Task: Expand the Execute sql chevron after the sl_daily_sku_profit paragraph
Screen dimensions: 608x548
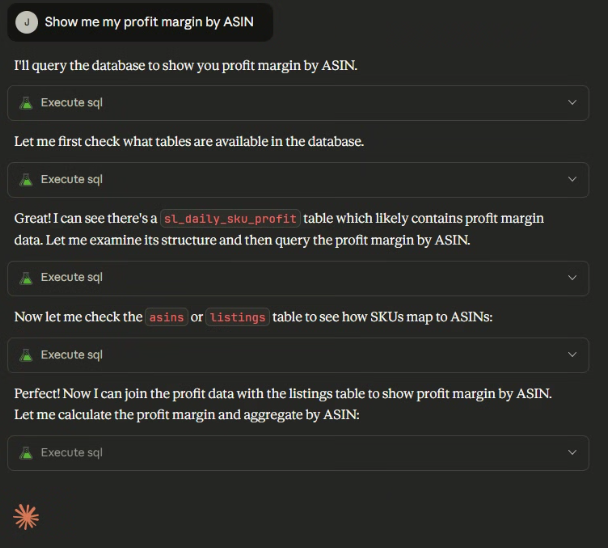Action: 572,278
